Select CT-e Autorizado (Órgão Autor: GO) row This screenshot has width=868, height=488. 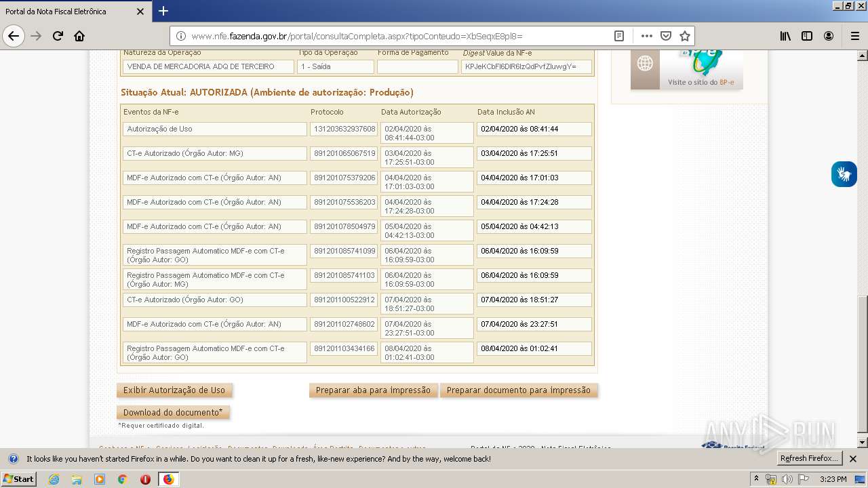click(x=215, y=300)
